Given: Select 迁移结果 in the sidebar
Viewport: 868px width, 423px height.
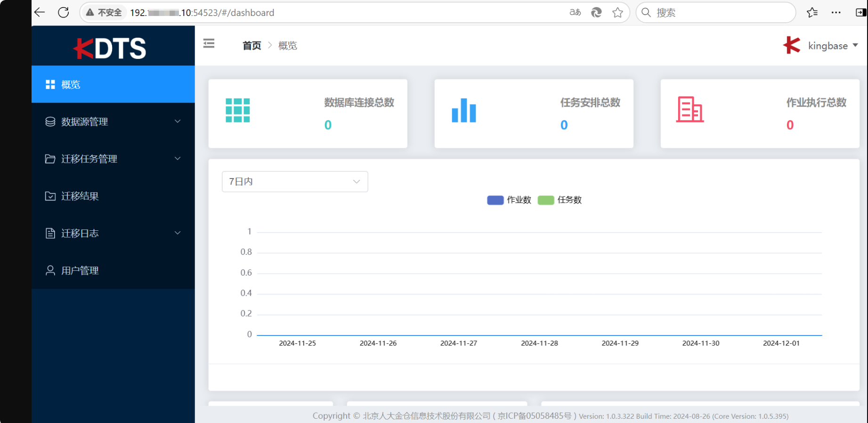Looking at the screenshot, I should pos(80,196).
